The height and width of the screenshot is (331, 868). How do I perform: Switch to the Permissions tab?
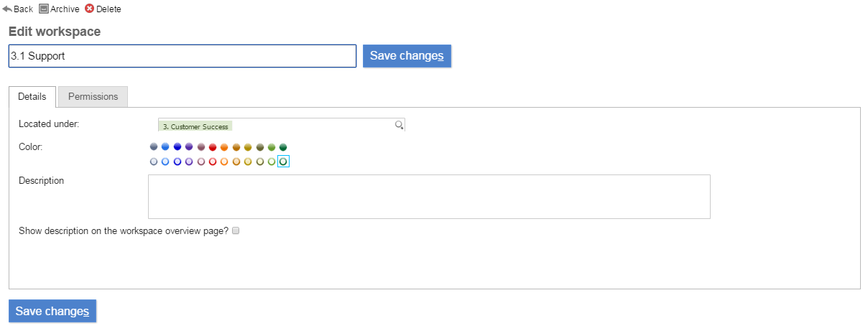[x=93, y=96]
